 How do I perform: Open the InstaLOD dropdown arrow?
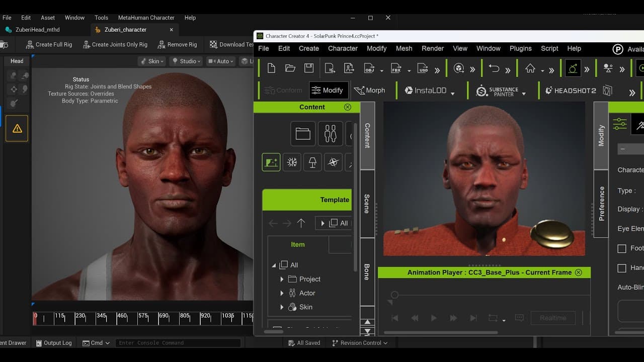[x=452, y=94]
